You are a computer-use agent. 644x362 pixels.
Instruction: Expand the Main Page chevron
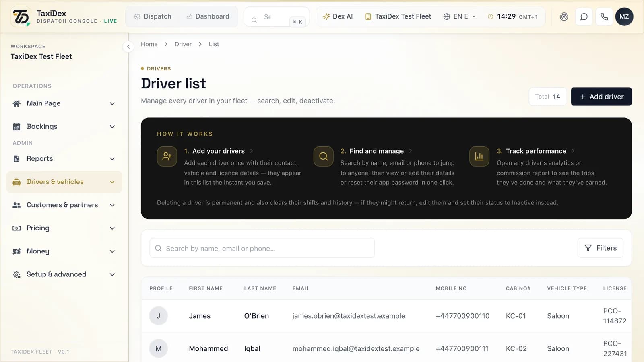pyautogui.click(x=112, y=103)
